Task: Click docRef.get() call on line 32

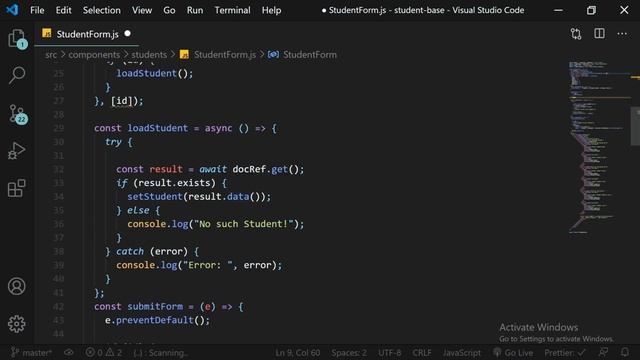Action: (x=267, y=169)
